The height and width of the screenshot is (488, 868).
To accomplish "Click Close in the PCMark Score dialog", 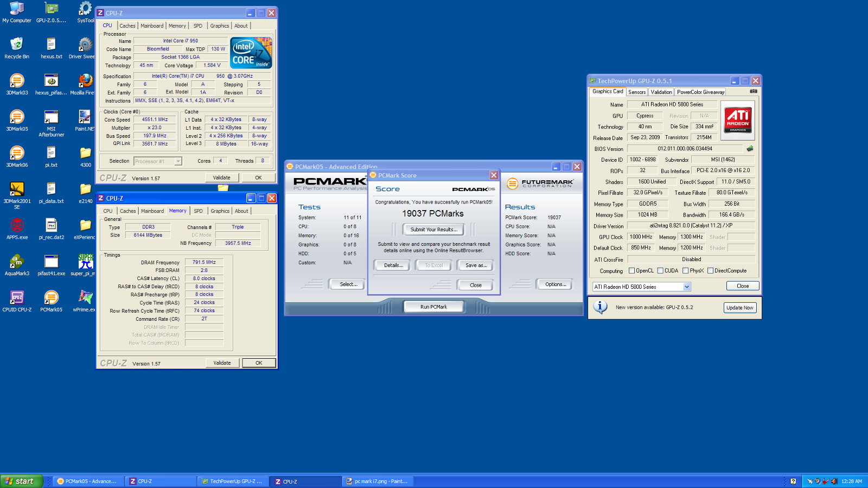I will click(475, 285).
